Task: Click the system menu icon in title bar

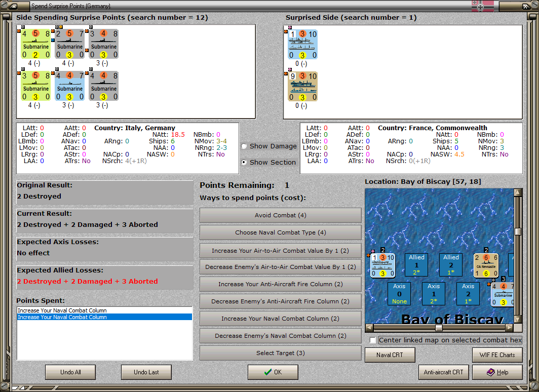Action: point(13,6)
